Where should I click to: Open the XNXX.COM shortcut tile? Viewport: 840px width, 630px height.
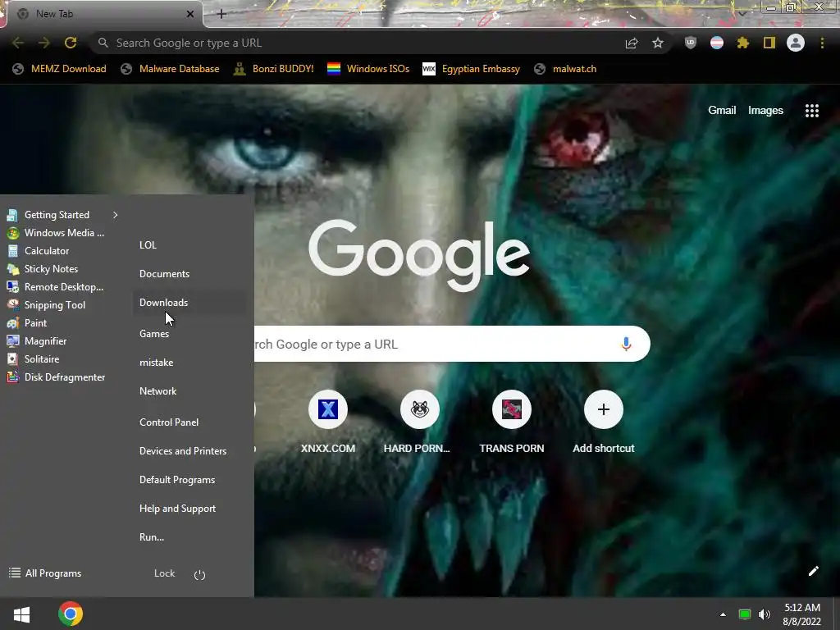click(x=328, y=422)
